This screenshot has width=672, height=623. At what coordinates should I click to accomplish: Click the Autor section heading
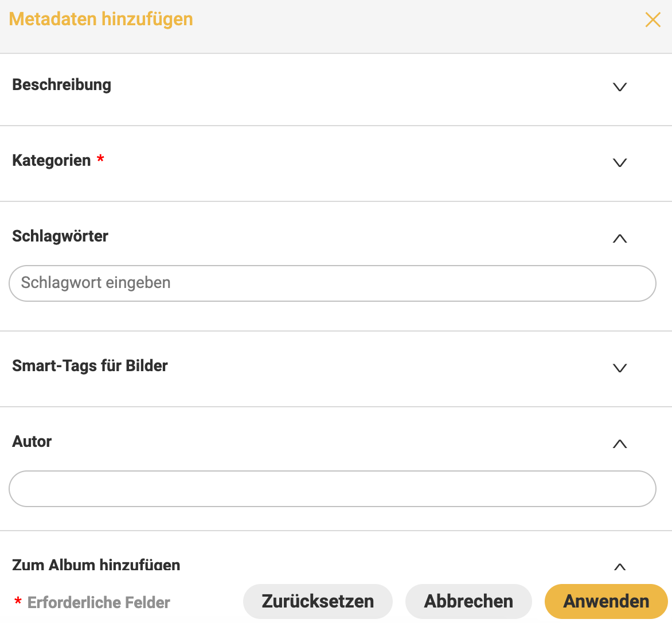coord(32,442)
